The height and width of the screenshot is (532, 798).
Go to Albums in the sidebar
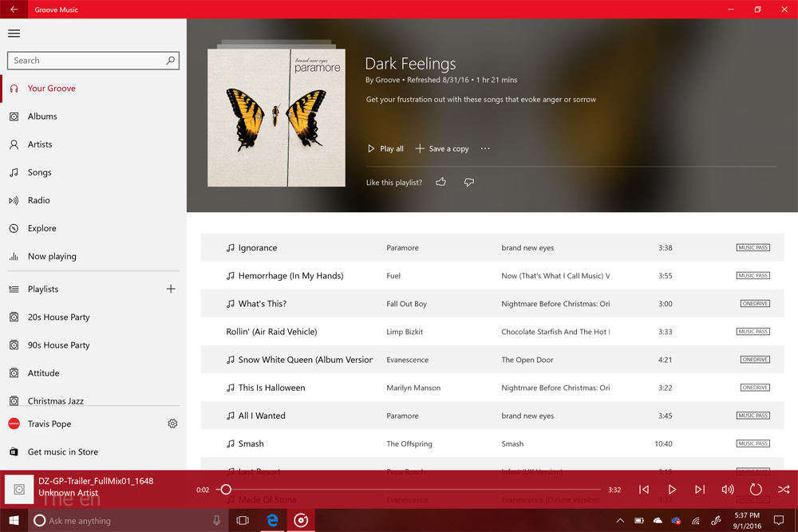pyautogui.click(x=93, y=116)
